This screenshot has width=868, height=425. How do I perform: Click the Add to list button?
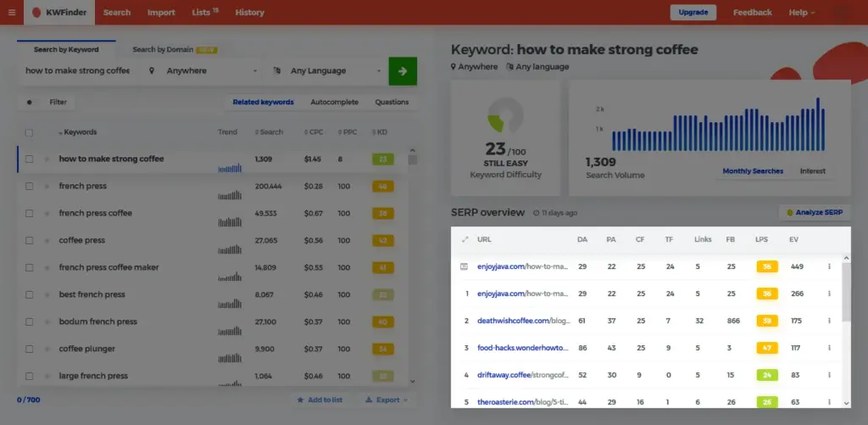tap(320, 400)
